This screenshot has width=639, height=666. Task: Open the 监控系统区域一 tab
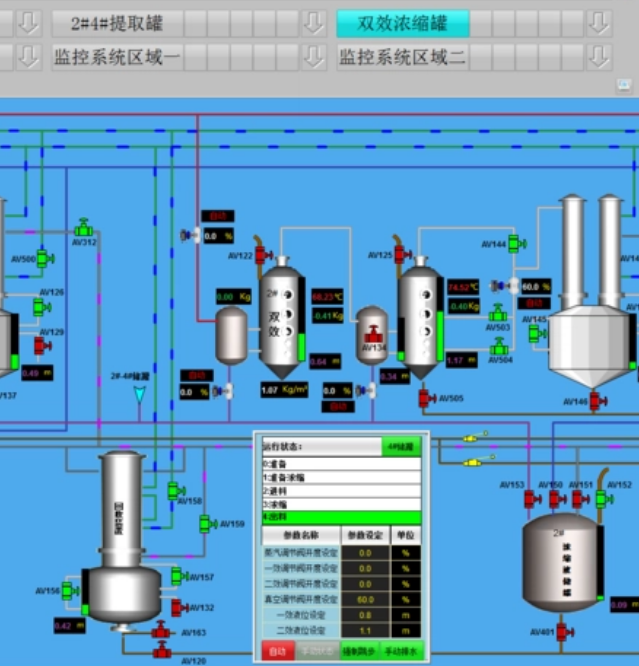coord(118,57)
